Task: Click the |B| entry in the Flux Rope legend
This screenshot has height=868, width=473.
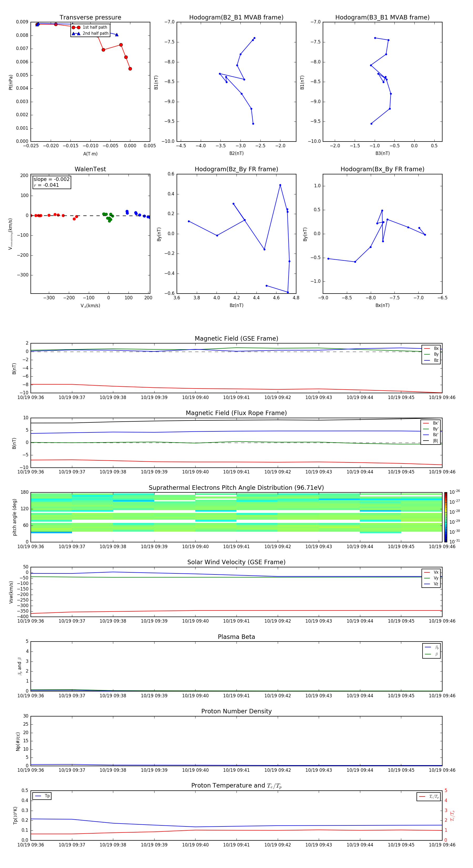Action: [x=431, y=441]
